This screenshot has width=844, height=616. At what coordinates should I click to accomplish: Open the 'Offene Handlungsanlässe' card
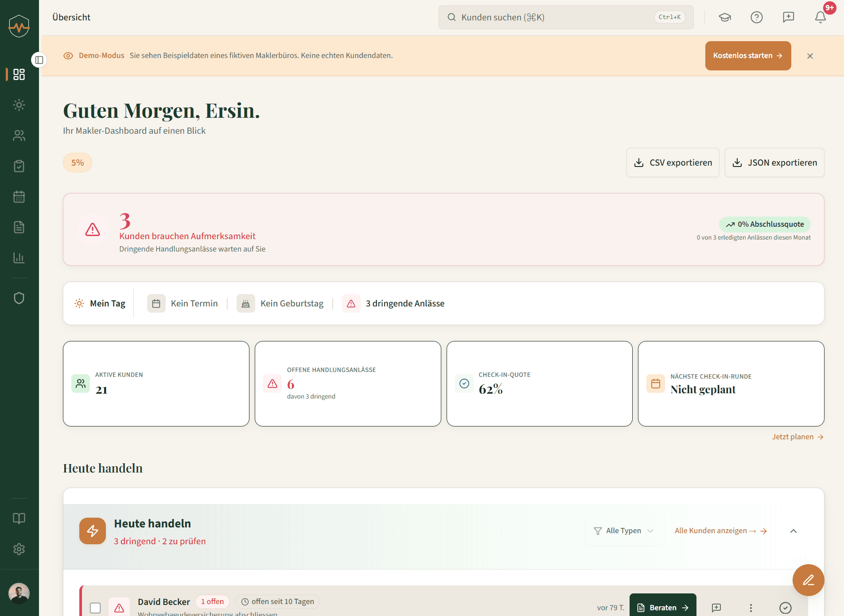(348, 384)
